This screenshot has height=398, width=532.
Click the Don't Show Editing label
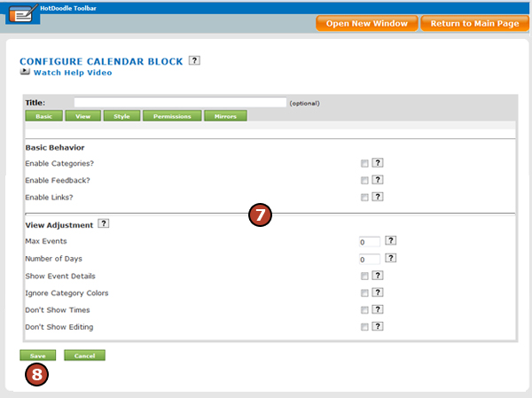pos(59,327)
